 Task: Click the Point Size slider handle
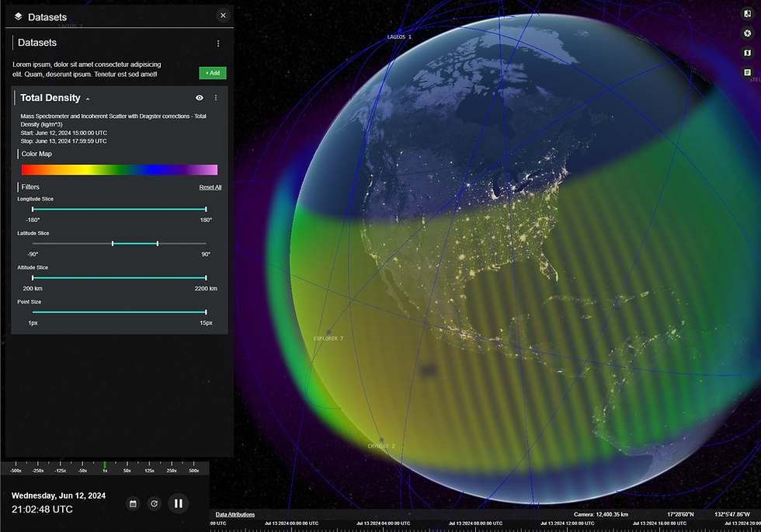(206, 312)
